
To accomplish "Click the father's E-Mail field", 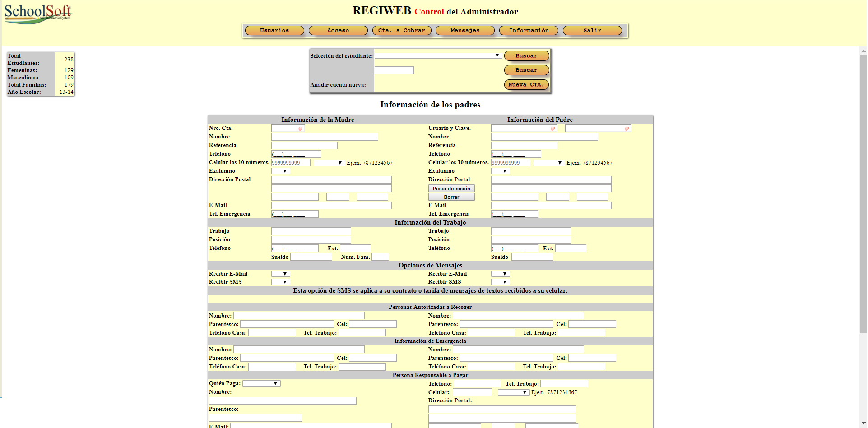I will click(x=551, y=206).
